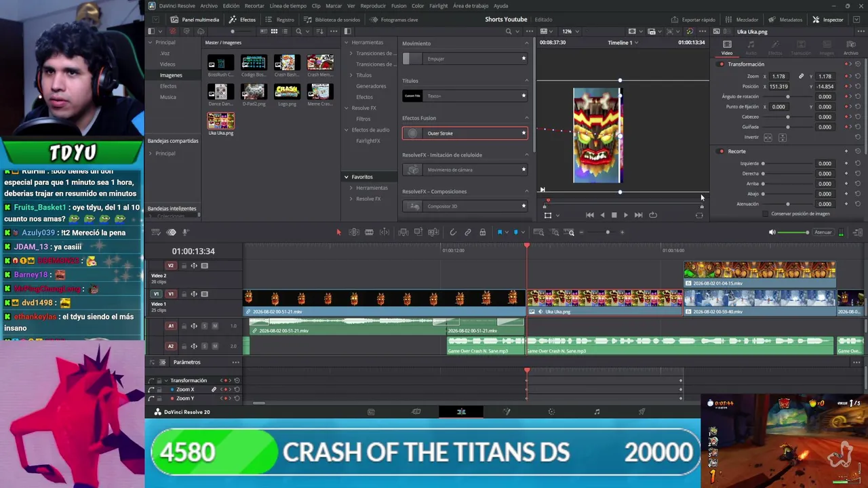This screenshot has width=868, height=488.
Task: Toggle the Inspector panel
Action: [x=828, y=20]
